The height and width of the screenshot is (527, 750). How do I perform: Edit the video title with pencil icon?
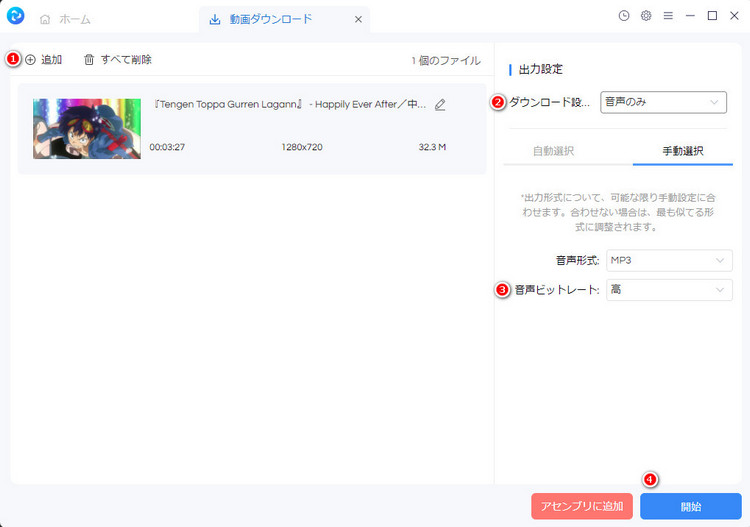pyautogui.click(x=440, y=105)
